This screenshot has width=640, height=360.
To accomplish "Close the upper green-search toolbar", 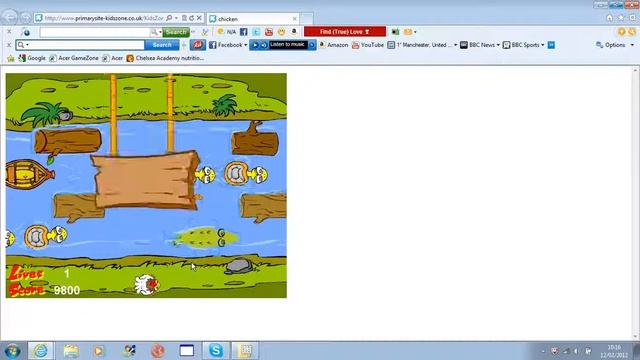I will pos(9,31).
